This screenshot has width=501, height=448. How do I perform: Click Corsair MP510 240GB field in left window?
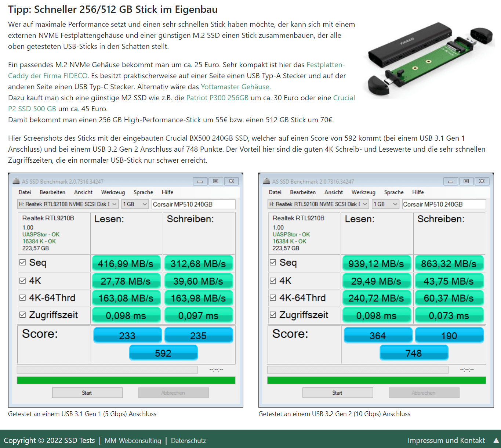(x=193, y=204)
